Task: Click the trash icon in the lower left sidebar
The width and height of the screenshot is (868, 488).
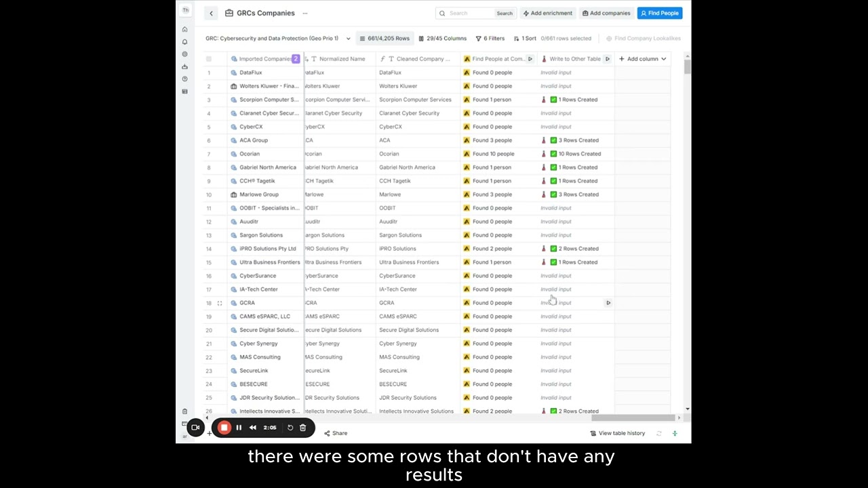Action: point(184,411)
